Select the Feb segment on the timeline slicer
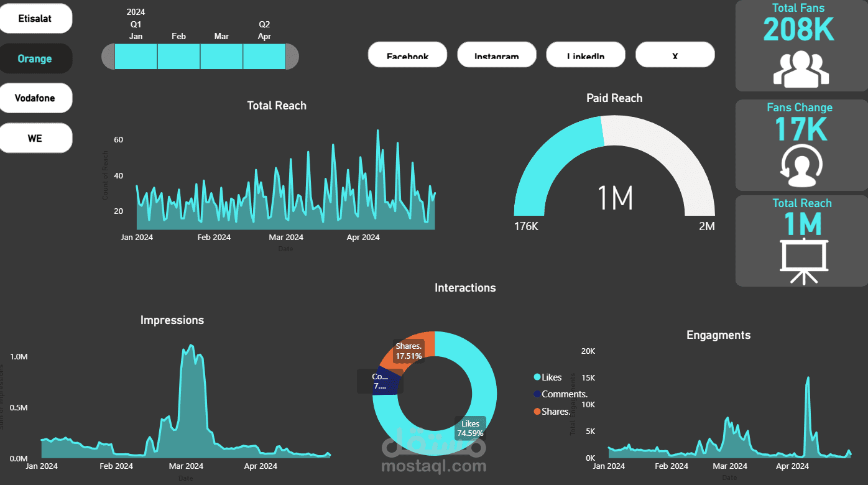 click(x=179, y=56)
